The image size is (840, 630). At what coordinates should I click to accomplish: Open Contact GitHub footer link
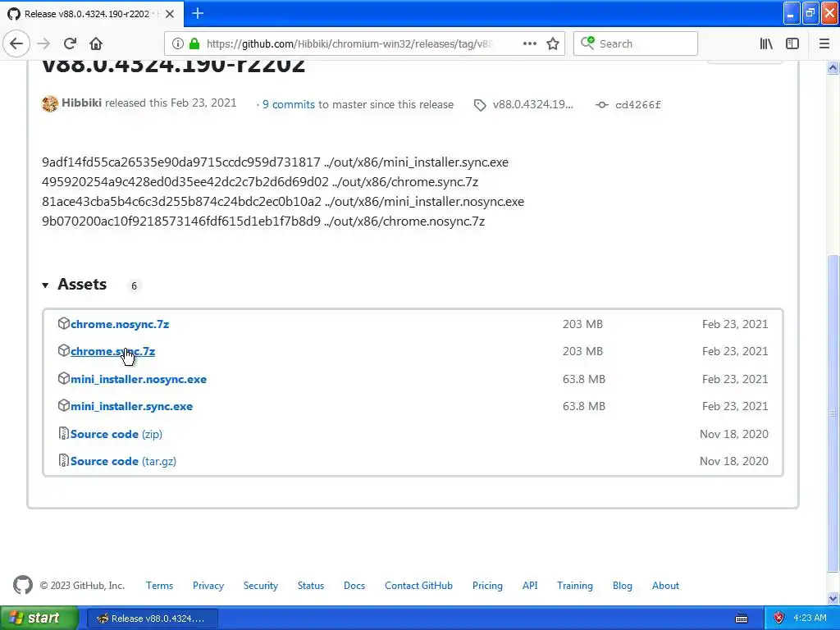coord(418,586)
